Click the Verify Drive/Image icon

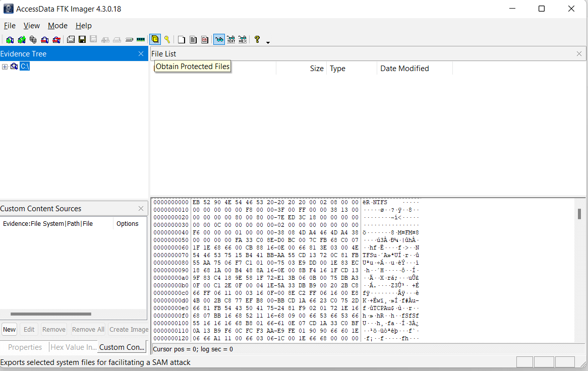point(129,39)
